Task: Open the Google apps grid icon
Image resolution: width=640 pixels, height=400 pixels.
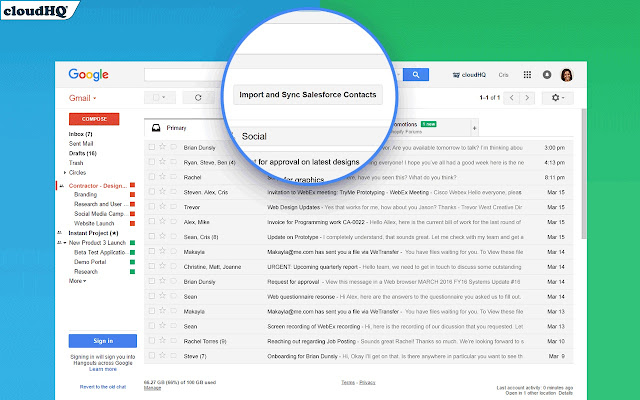Action: 527,75
